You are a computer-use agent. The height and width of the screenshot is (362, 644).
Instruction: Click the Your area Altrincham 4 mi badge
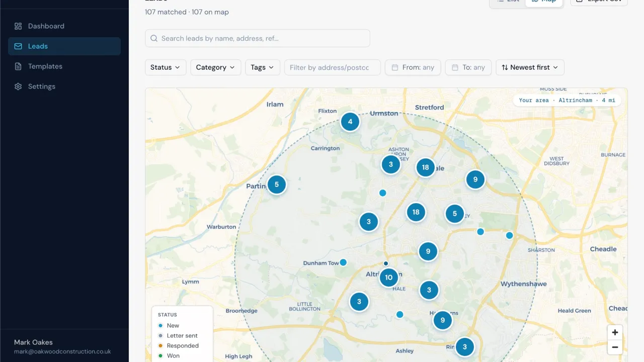coord(567,101)
